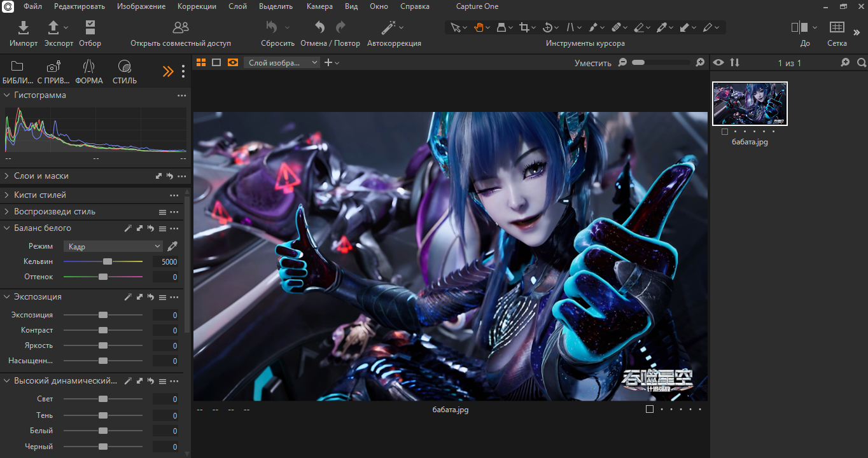Select the бабата.jpg thumbnail in browser
This screenshot has width=868, height=458.
pyautogui.click(x=750, y=104)
